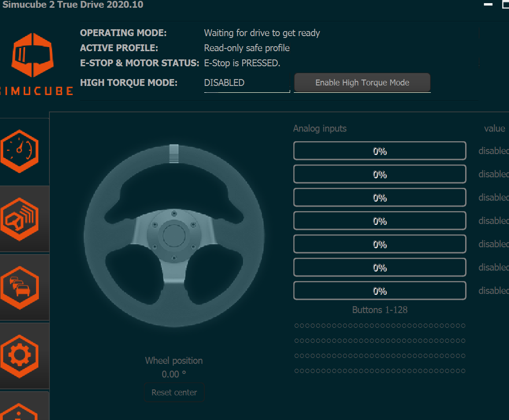
Task: Select the second analog input bar
Action: 380,174
